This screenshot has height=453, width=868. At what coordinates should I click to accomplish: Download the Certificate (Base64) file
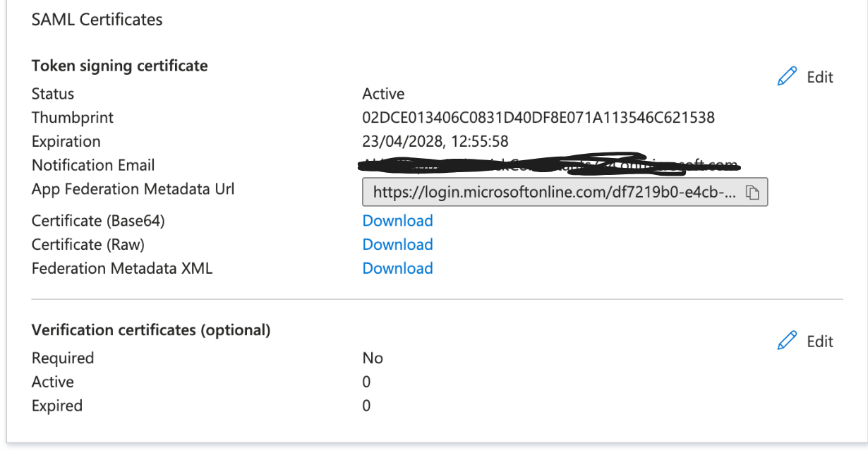397,221
